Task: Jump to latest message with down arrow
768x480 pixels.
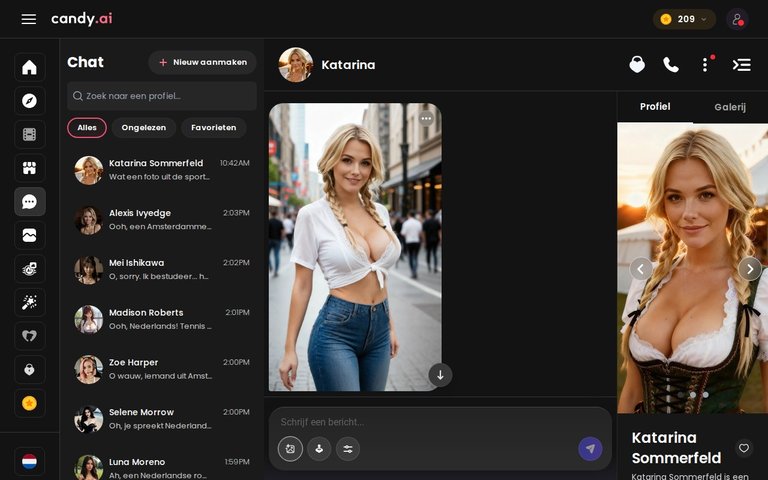Action: coord(440,375)
